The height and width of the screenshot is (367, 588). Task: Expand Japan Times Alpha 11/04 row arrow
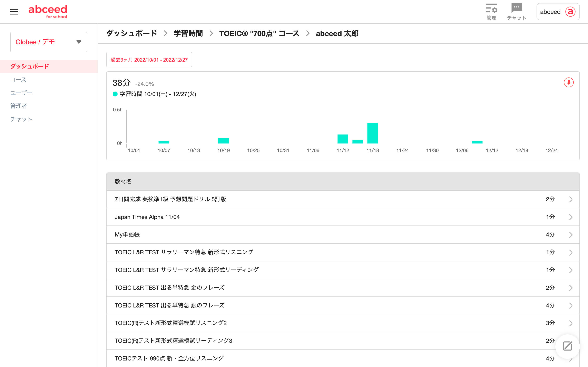tap(570, 217)
